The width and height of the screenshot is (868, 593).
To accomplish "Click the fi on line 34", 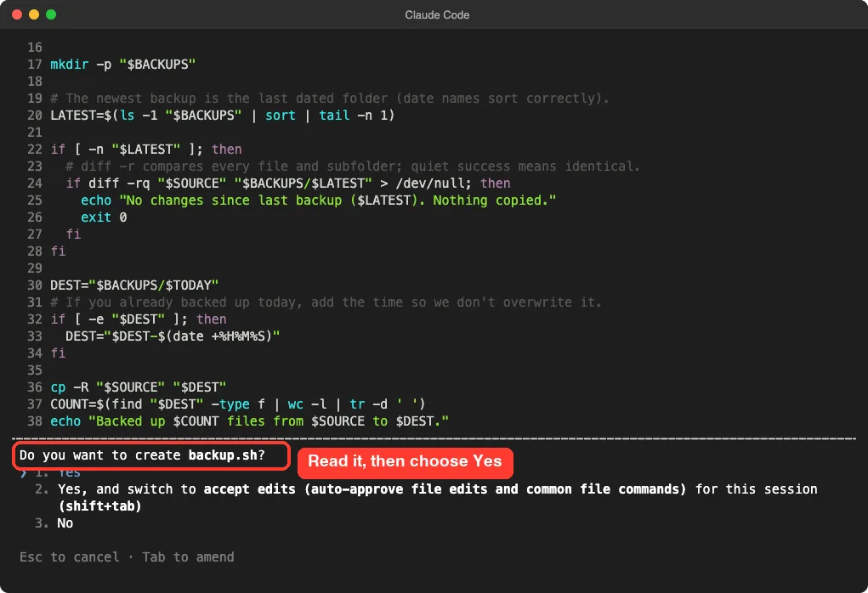I will click(x=58, y=353).
